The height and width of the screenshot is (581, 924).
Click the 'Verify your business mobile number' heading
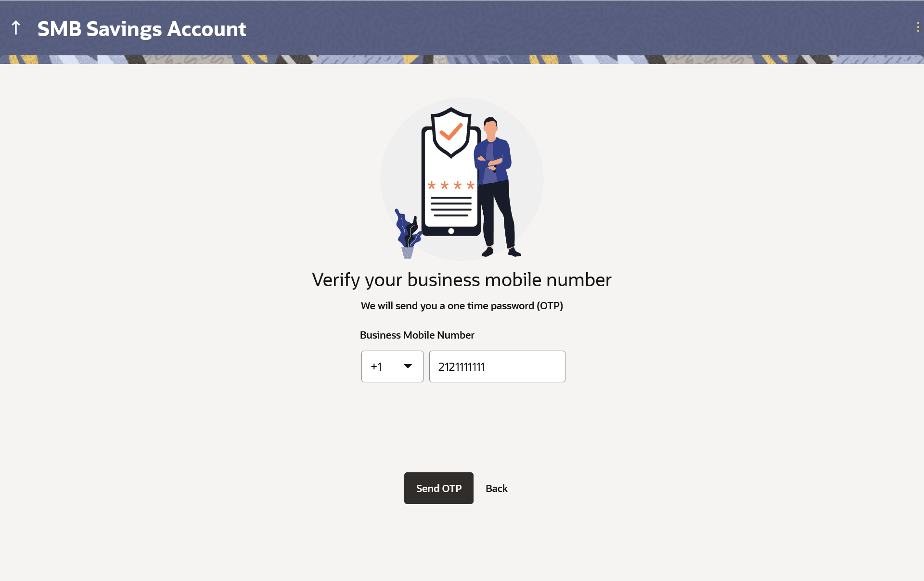pos(462,280)
